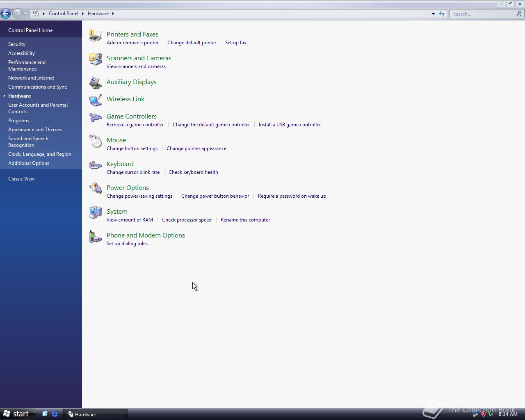
Task: Click Change default printer link
Action: point(192,43)
